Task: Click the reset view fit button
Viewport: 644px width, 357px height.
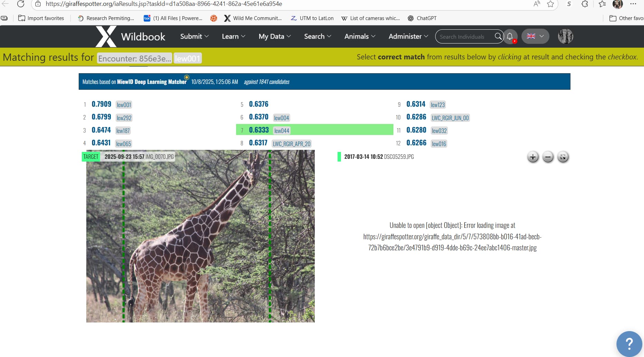Action: coord(563,157)
